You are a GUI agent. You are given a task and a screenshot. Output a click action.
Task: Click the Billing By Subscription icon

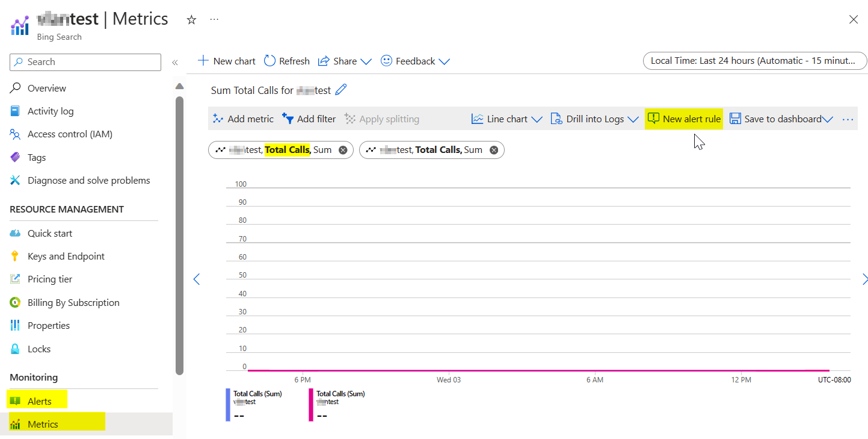pos(15,302)
